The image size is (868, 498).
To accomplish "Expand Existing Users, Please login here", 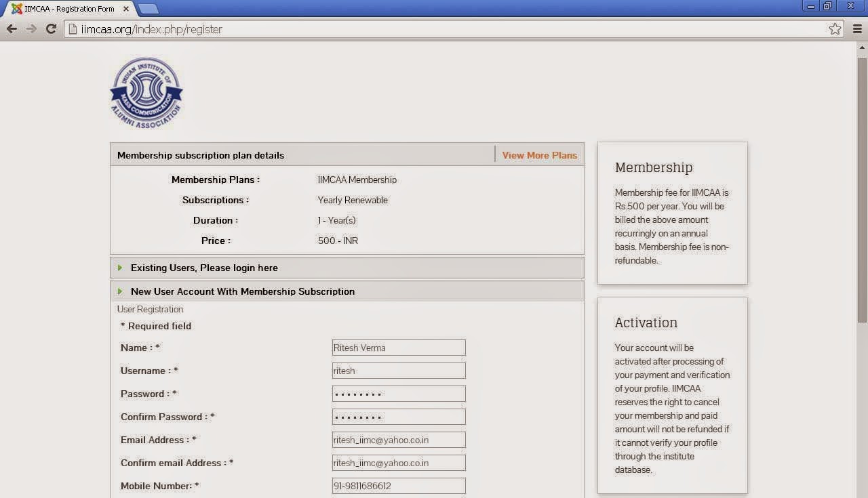I will (347, 268).
